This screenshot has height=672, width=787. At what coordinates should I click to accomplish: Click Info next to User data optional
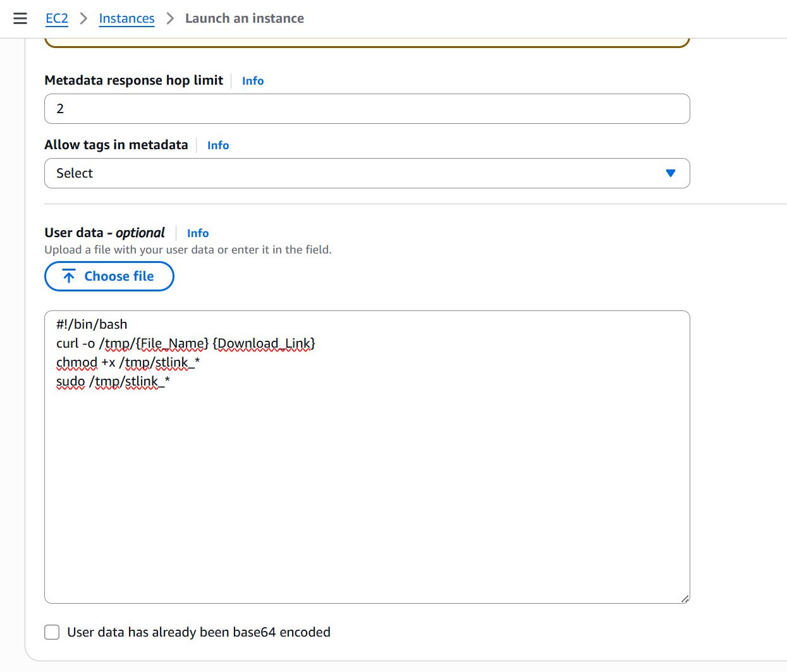coord(197,233)
